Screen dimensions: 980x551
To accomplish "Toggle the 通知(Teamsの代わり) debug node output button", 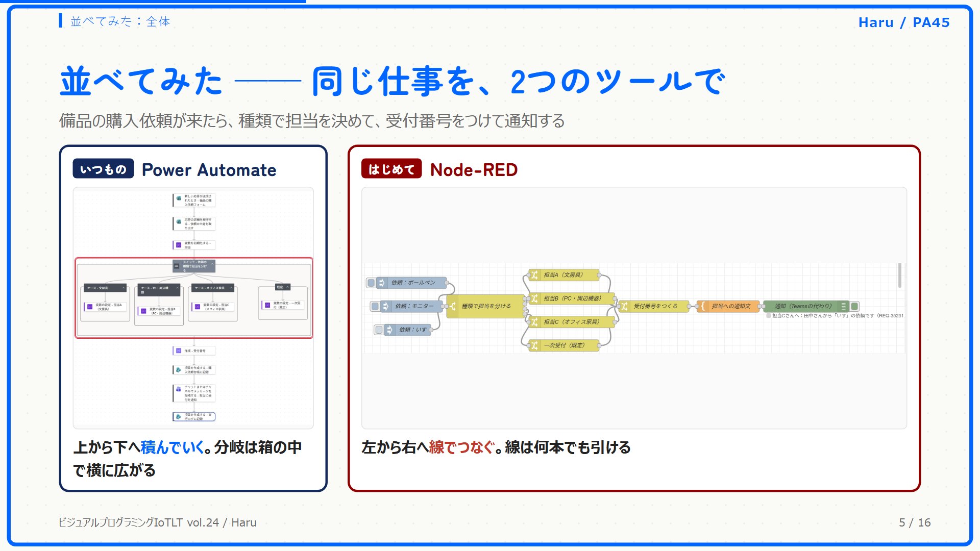I will coord(855,306).
